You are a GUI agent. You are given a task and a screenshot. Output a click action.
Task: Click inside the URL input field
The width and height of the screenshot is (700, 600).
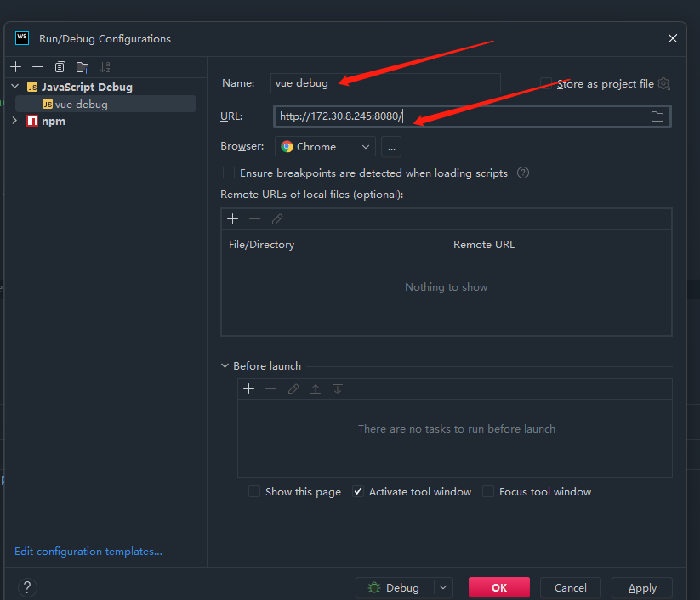coord(383,116)
